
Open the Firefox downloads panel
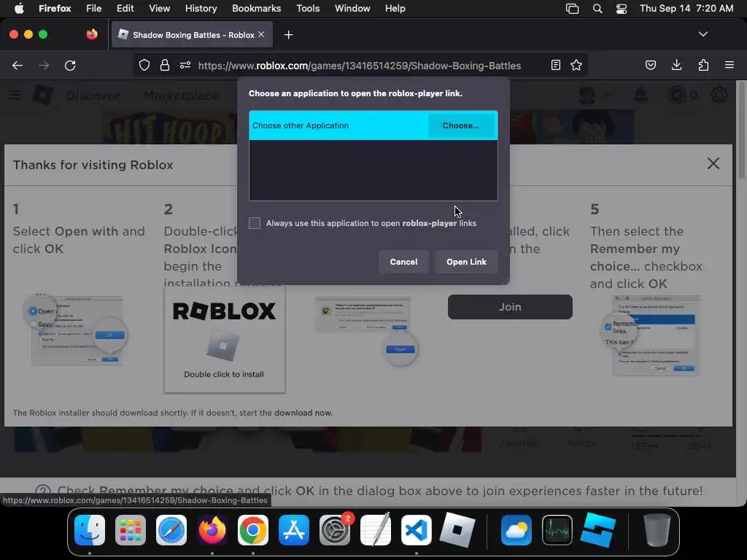coord(676,65)
